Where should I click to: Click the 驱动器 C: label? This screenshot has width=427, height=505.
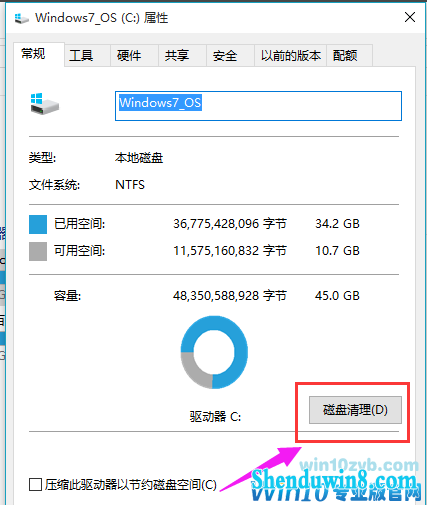click(x=215, y=417)
